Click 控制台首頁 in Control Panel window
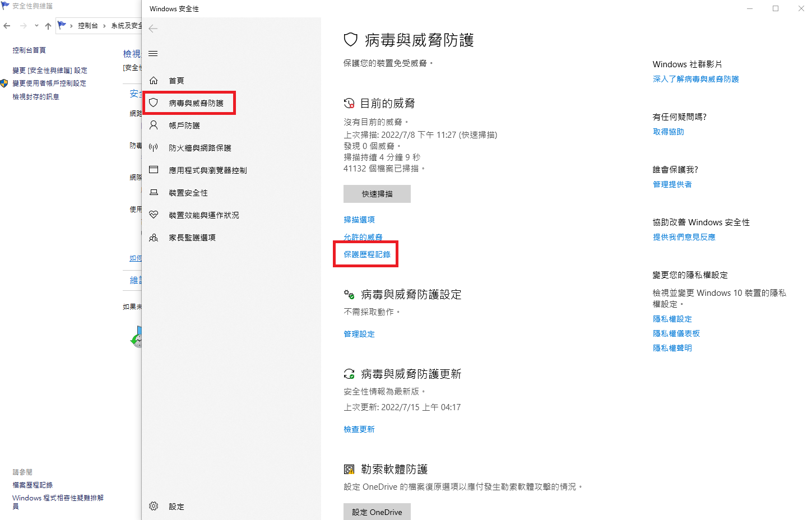812x520 pixels. (29, 50)
